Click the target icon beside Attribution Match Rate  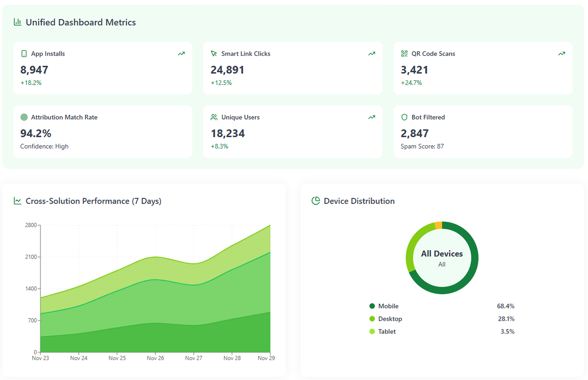(x=24, y=117)
